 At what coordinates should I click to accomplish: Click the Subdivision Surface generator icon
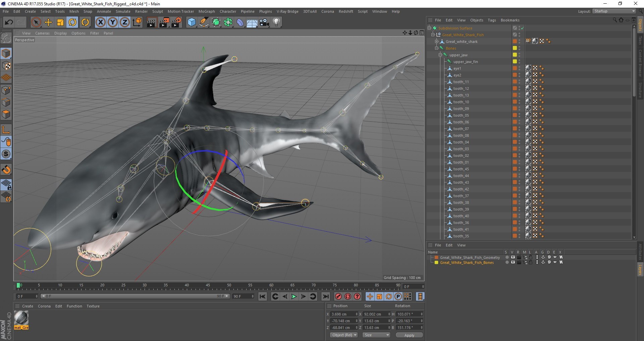[216, 22]
